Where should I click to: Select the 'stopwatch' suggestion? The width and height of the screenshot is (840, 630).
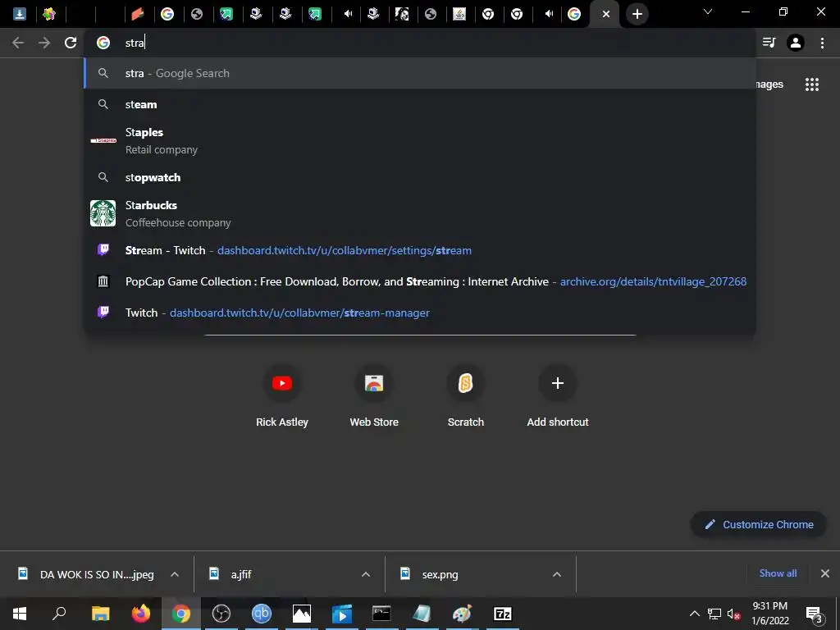click(x=419, y=177)
